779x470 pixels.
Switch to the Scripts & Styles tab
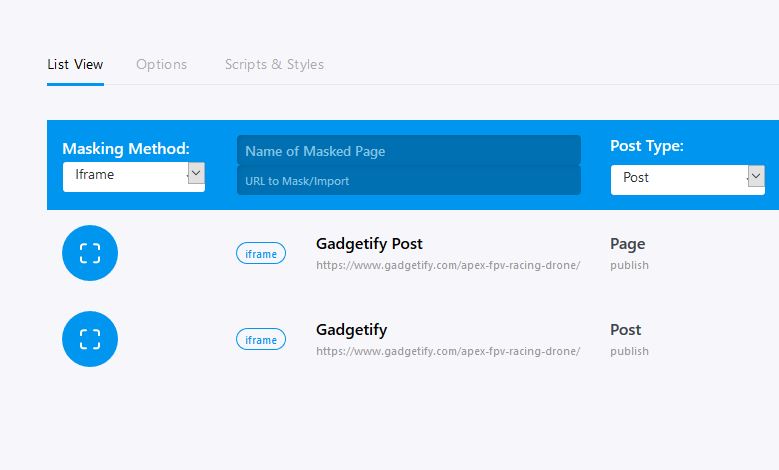tap(274, 65)
